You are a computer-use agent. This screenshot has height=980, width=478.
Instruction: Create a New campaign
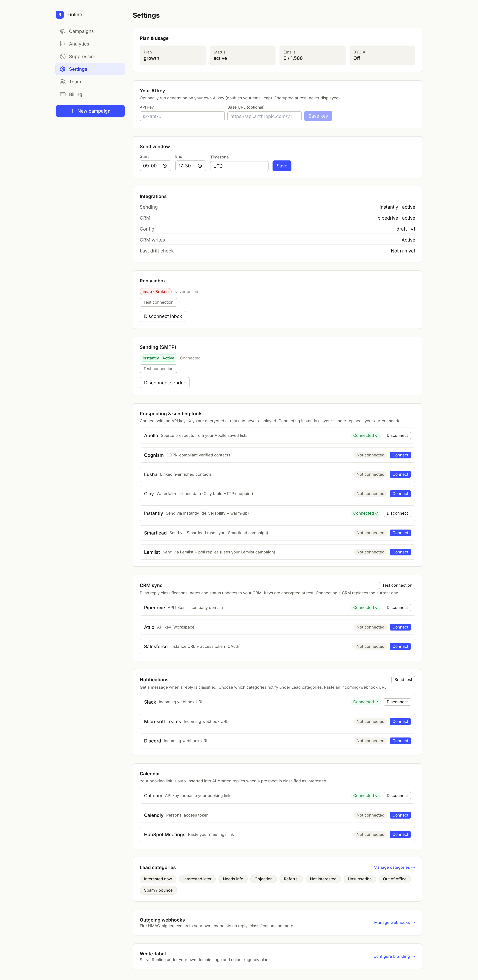tap(90, 111)
